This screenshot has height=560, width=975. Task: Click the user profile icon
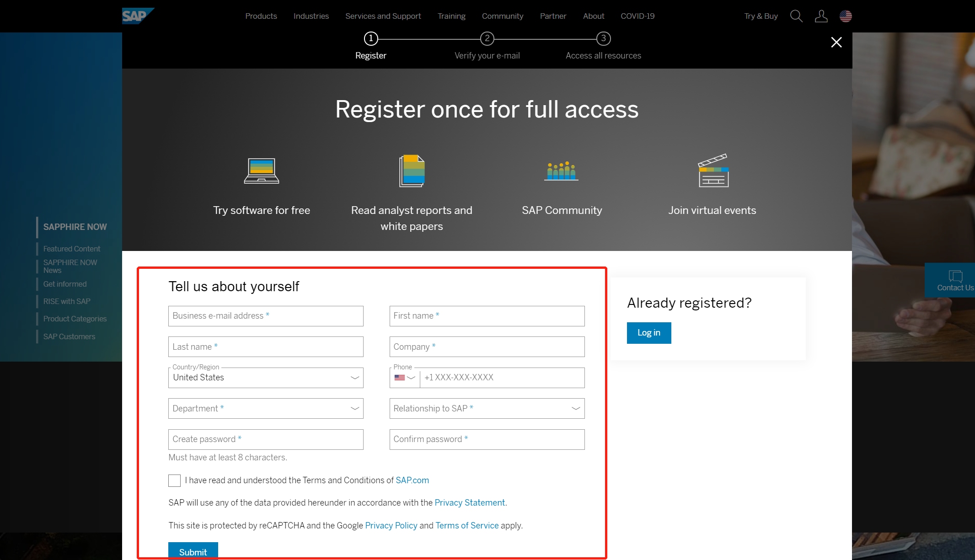[821, 16]
